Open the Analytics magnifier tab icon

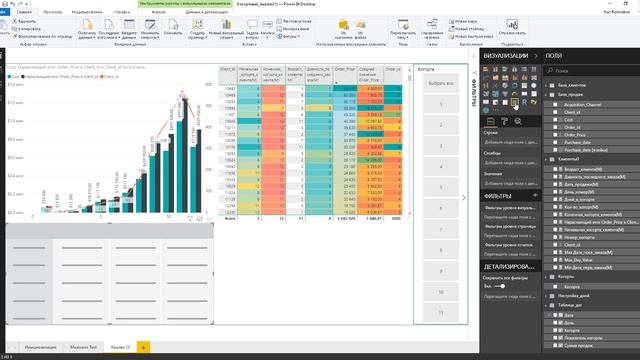(518, 121)
